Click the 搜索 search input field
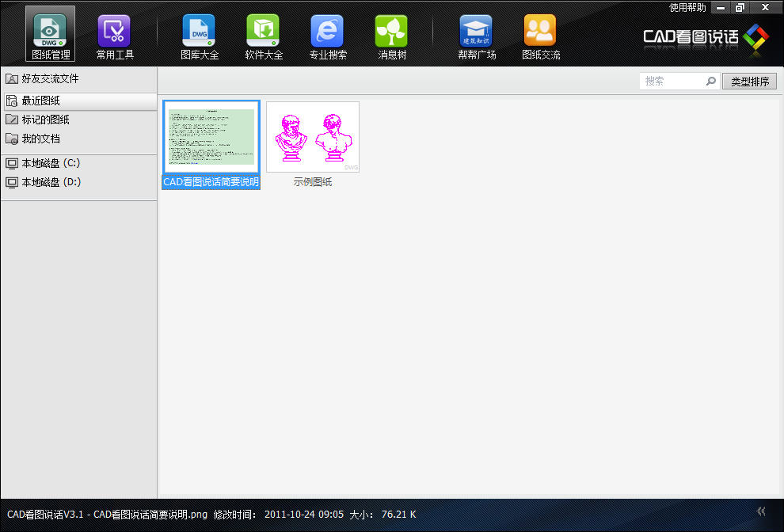The height and width of the screenshot is (532, 784). 672,81
